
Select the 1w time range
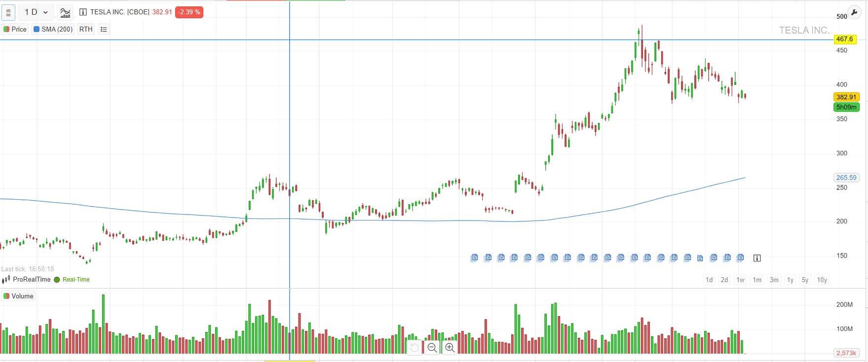tap(740, 280)
